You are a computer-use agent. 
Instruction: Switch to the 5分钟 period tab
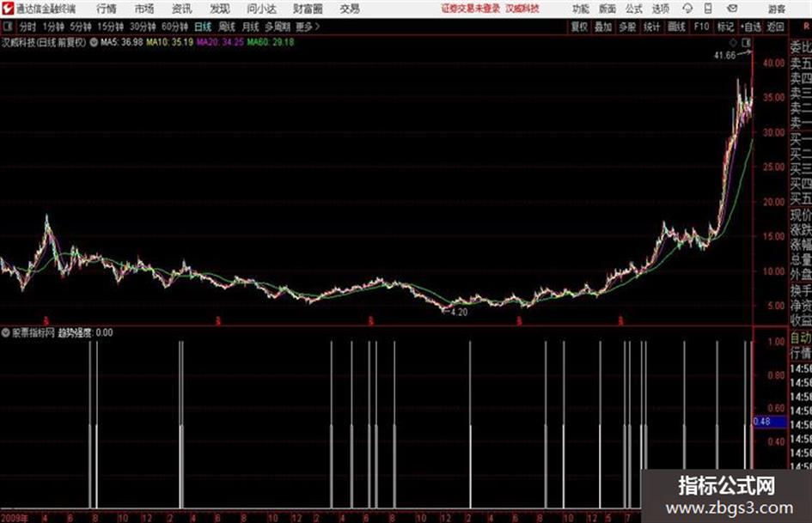[x=80, y=27]
